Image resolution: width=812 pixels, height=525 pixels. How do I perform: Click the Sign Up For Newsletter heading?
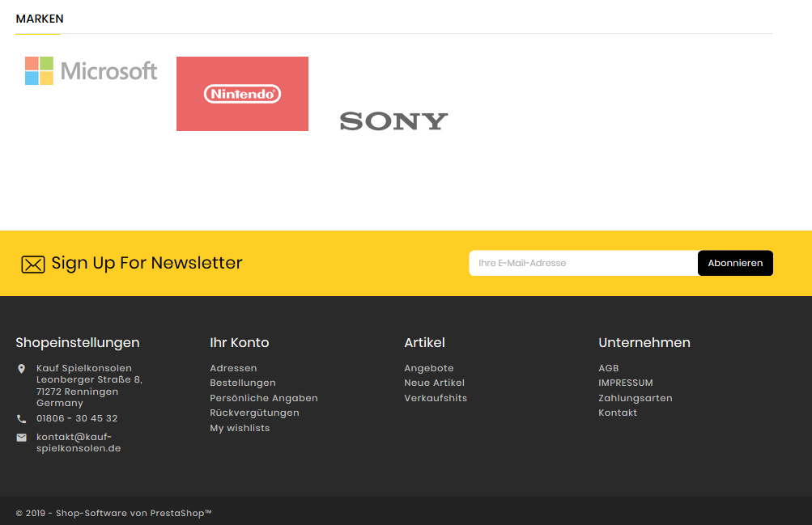(147, 263)
